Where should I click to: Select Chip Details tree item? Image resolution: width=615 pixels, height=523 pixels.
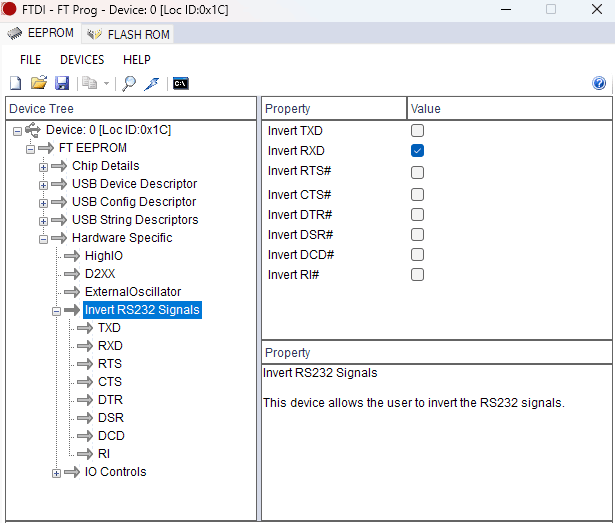point(106,166)
